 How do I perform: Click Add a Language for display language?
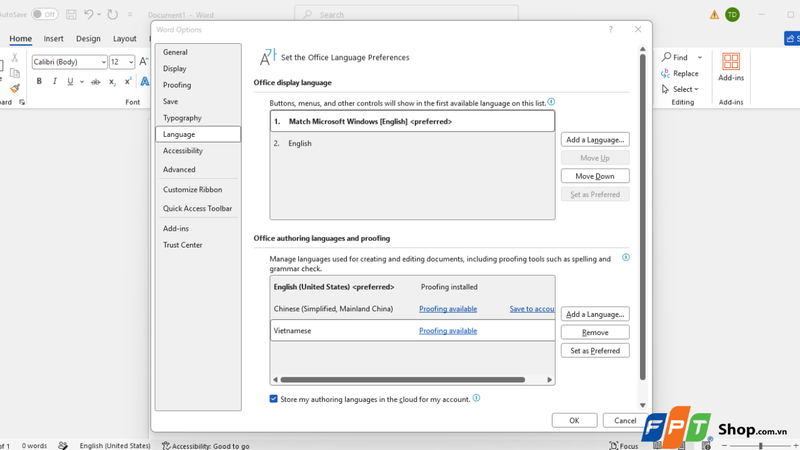click(x=595, y=140)
